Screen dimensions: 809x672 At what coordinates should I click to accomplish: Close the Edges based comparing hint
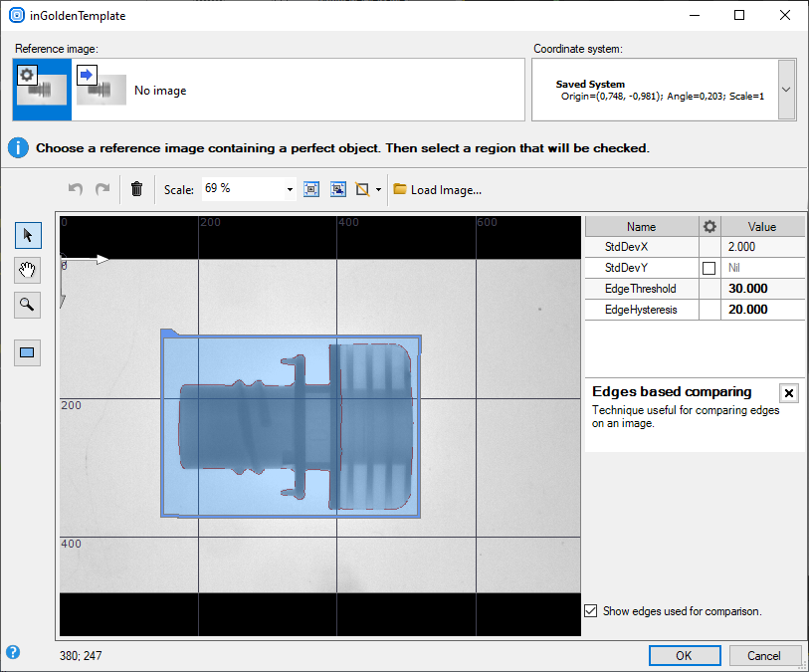click(789, 393)
